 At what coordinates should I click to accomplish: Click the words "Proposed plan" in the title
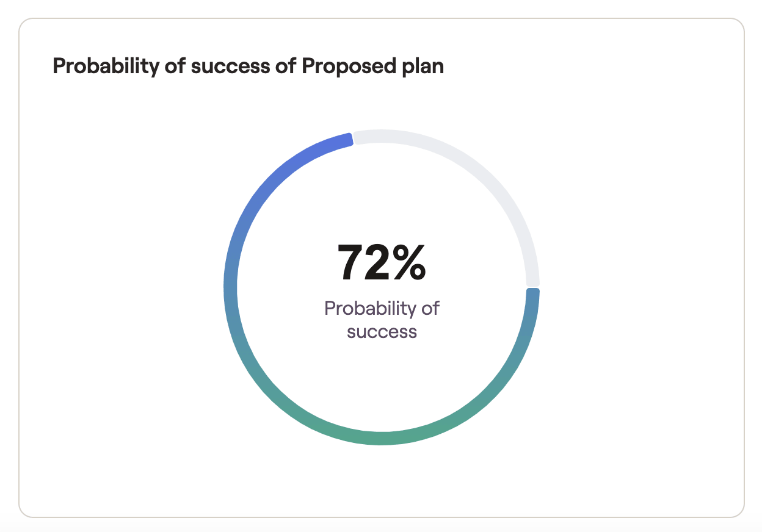click(373, 66)
